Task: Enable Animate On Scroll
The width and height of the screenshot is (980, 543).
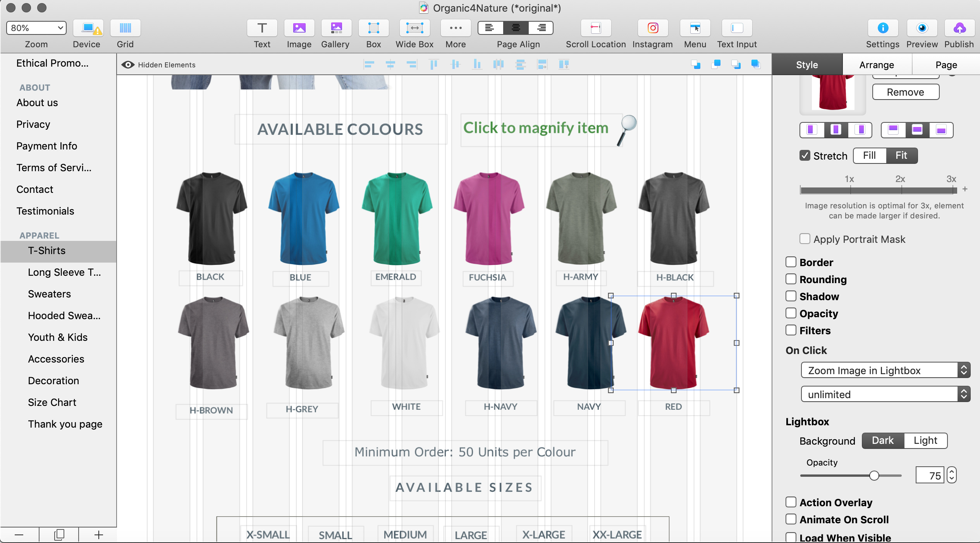Action: click(791, 519)
